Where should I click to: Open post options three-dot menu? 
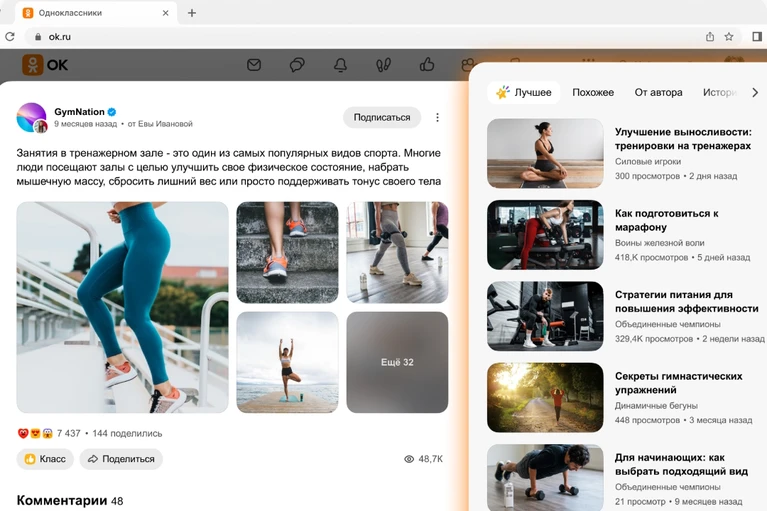pos(437,117)
